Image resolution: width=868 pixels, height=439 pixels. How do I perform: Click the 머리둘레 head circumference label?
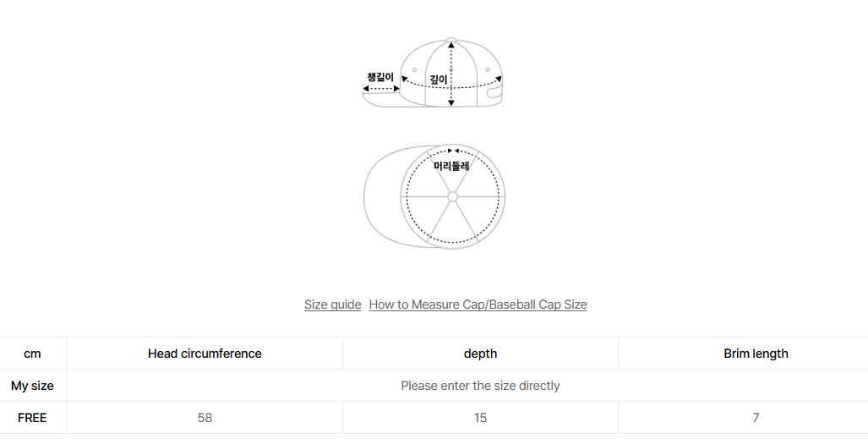tap(451, 167)
